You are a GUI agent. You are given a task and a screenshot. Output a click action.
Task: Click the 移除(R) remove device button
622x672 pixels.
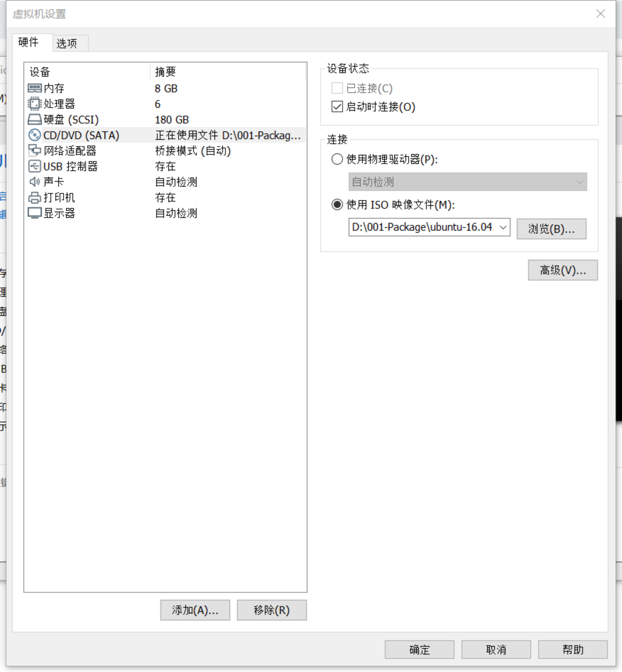coord(272,610)
